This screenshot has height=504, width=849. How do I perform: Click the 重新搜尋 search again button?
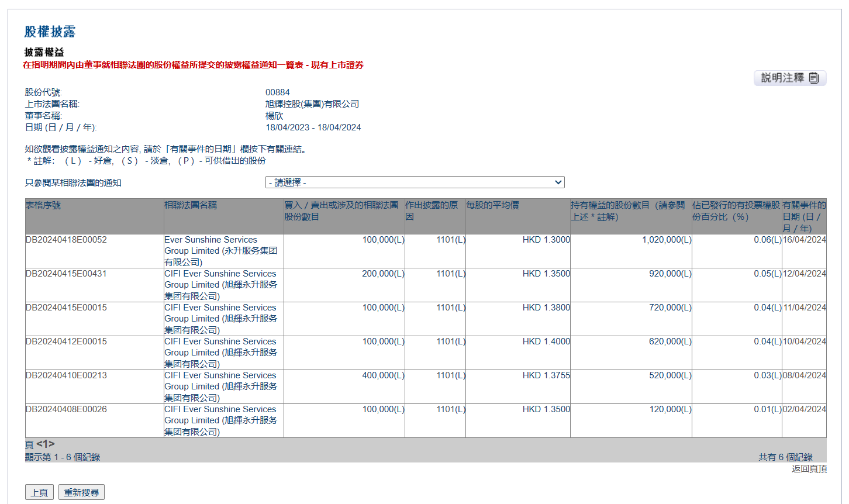(81, 492)
